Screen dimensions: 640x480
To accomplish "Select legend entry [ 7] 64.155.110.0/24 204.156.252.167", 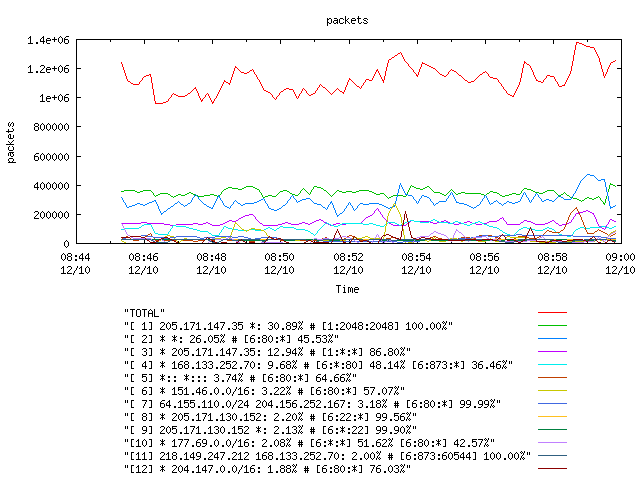I will tap(312, 404).
